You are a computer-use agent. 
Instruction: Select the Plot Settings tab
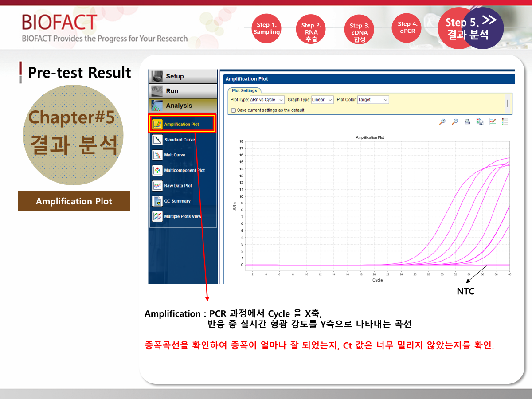point(244,90)
